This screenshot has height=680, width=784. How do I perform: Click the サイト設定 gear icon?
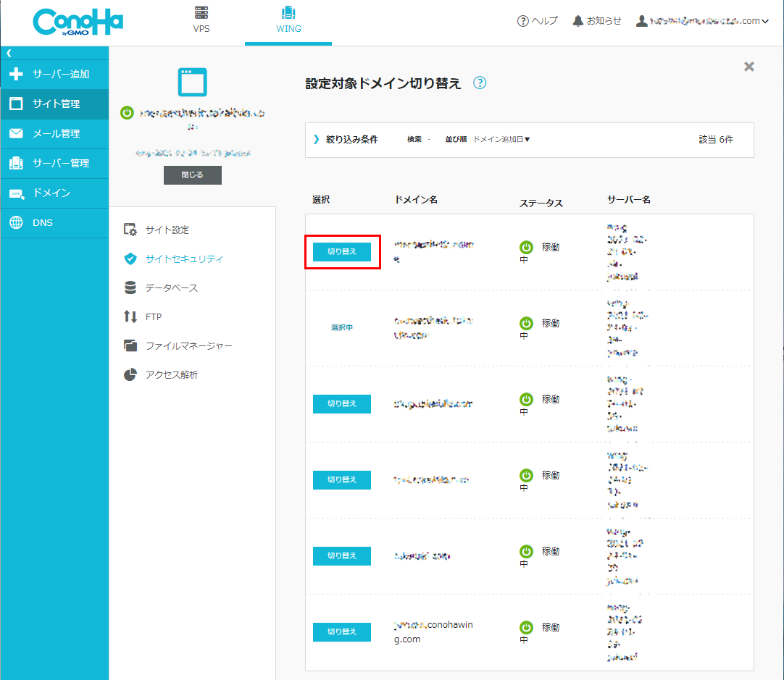tap(130, 230)
